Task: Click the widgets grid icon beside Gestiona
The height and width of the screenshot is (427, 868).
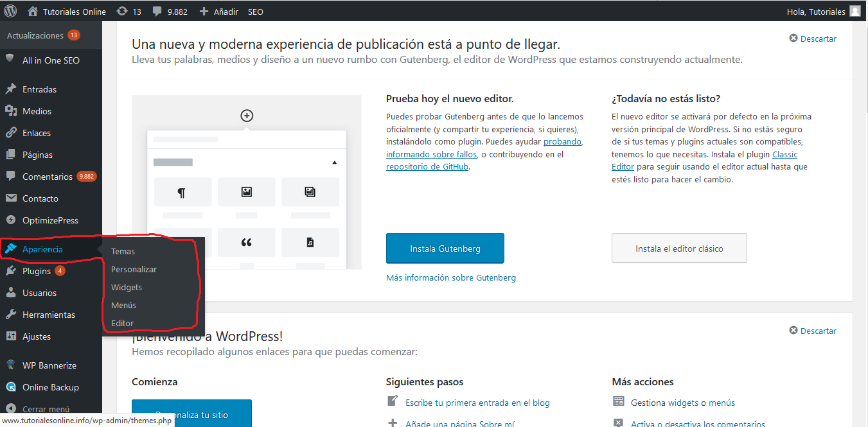Action: click(618, 402)
